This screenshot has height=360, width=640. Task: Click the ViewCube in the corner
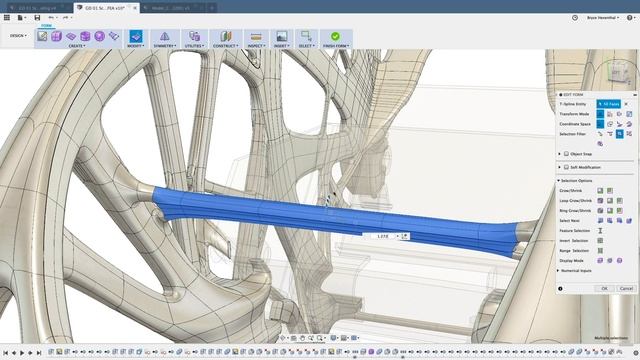pyautogui.click(x=617, y=73)
